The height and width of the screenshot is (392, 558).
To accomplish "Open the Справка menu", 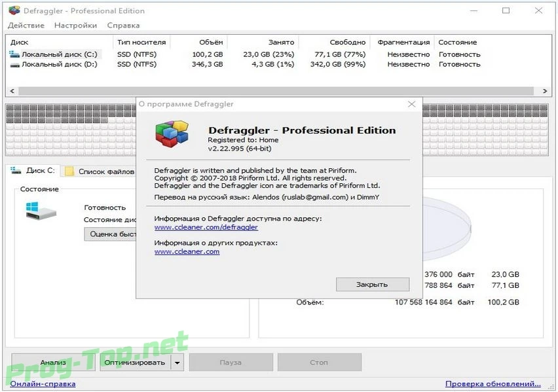I will click(123, 26).
